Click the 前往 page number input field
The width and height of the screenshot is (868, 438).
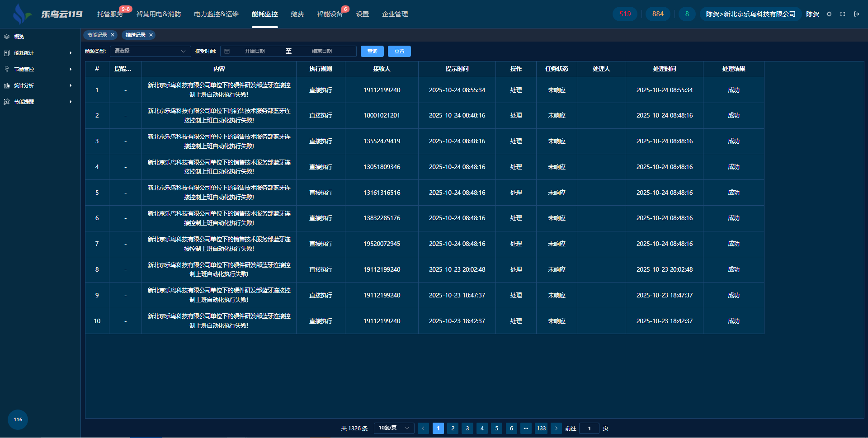tap(589, 428)
